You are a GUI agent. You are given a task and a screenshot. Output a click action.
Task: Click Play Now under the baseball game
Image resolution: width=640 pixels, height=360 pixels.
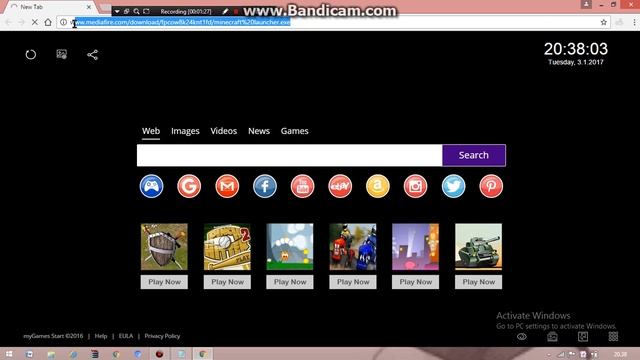[x=227, y=282]
